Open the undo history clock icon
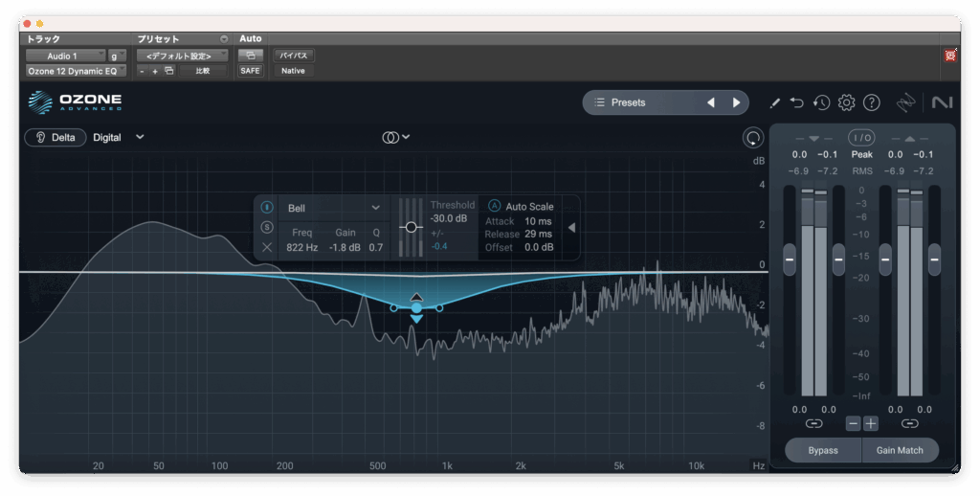This screenshot has height=496, width=980. pos(821,102)
